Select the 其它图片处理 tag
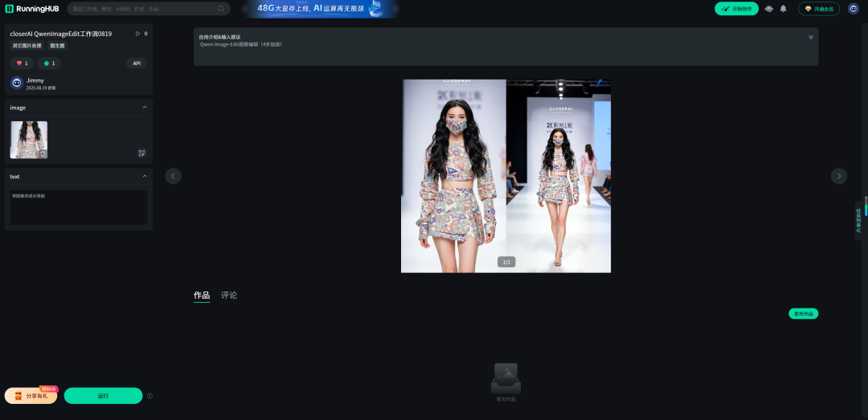 point(27,46)
